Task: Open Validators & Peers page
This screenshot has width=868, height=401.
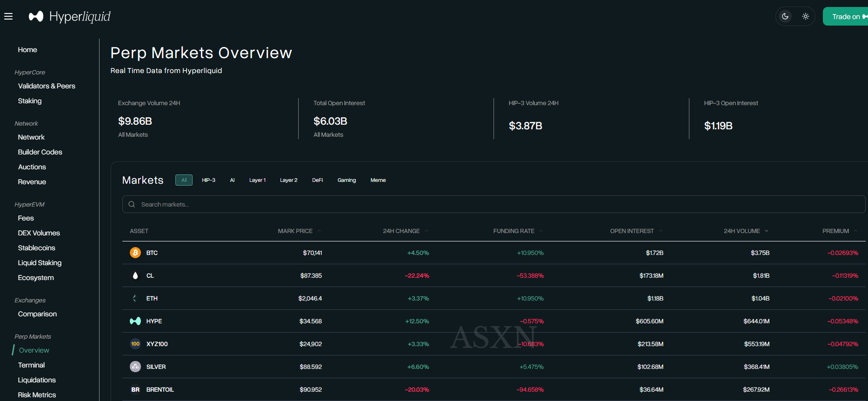Action: 47,86
